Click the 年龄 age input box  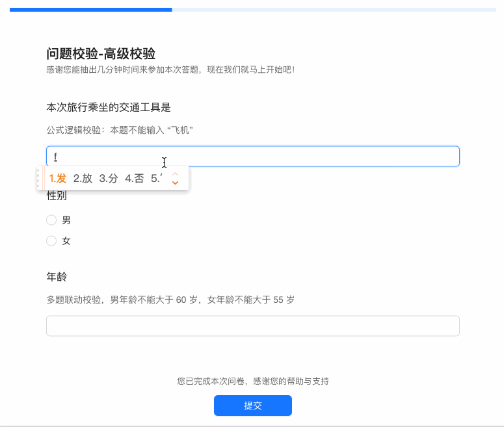(x=253, y=326)
